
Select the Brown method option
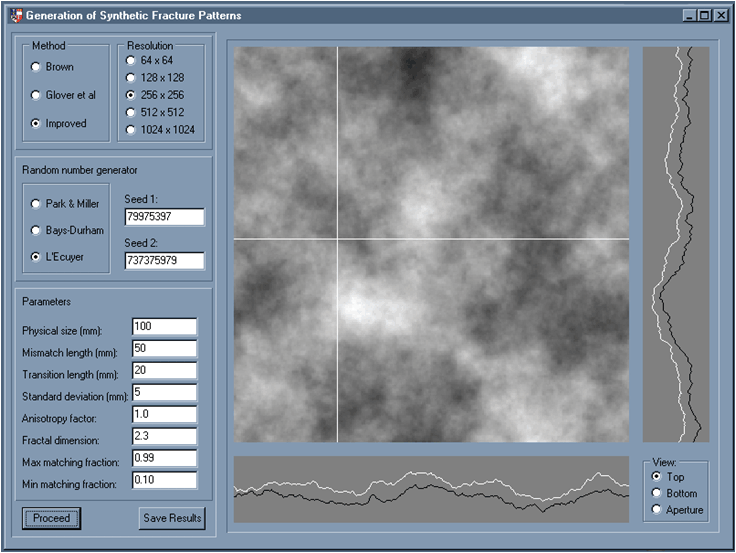point(37,67)
